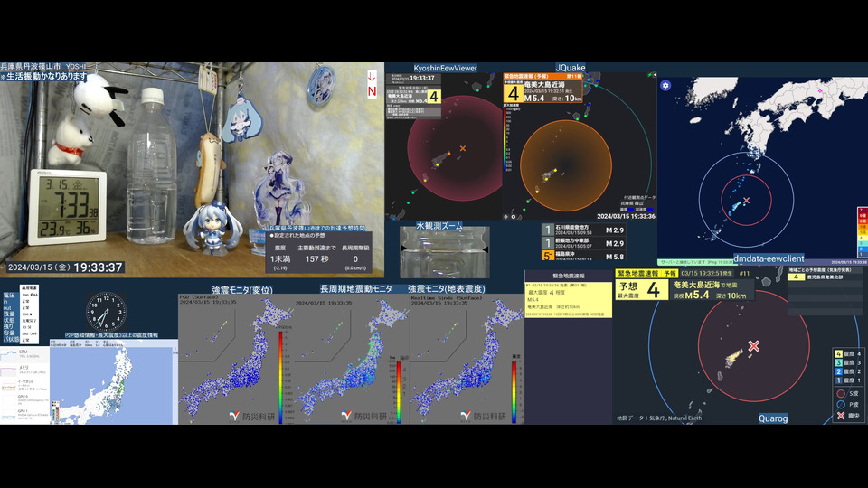Click the dmdata-eewclient title label
The width and height of the screenshot is (868, 488).
tap(769, 258)
